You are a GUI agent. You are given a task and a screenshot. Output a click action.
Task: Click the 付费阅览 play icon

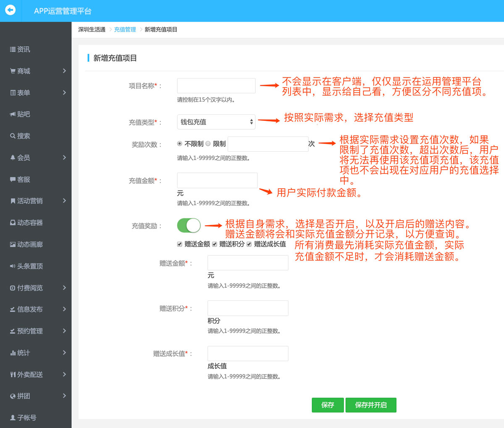(x=13, y=288)
